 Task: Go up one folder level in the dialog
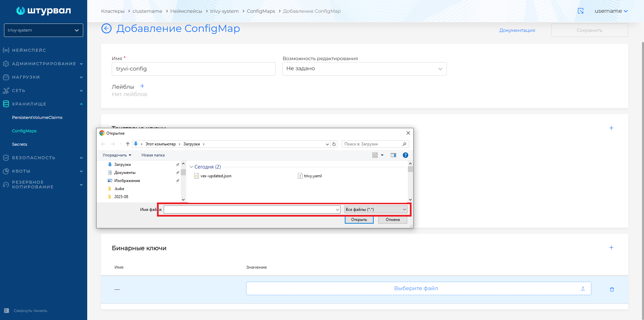point(127,144)
